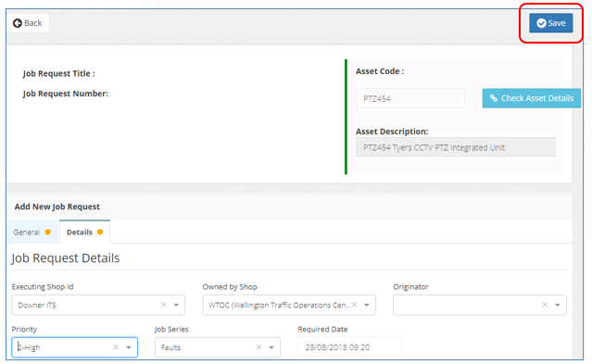The image size is (592, 364).
Task: Open the Priority dropdown arrow
Action: [x=129, y=347]
